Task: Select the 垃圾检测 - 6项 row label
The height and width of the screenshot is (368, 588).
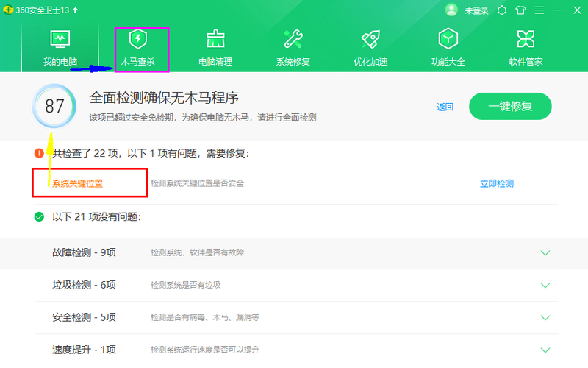Action: (84, 285)
